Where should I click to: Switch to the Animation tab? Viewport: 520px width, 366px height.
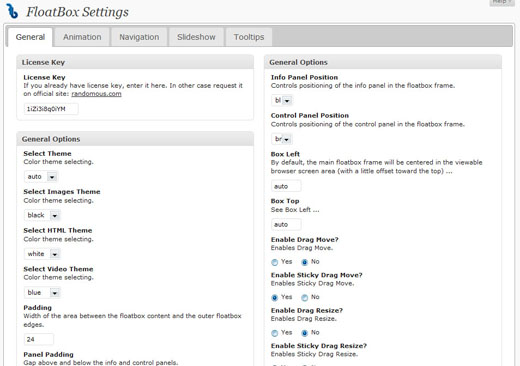82,37
